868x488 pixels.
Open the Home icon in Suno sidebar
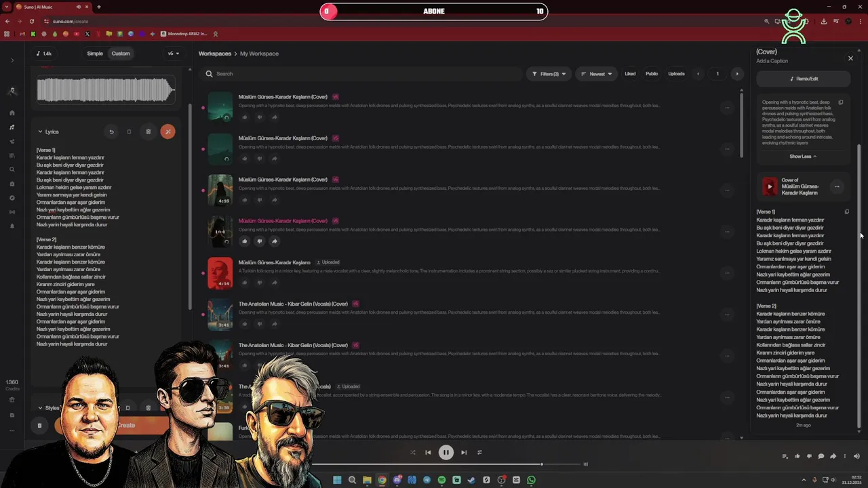(12, 113)
